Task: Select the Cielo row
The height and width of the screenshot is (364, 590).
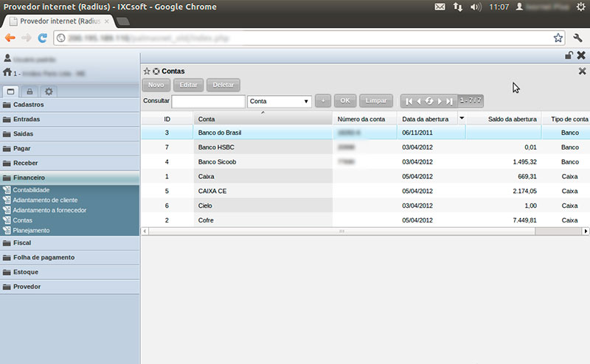Action: (x=365, y=206)
